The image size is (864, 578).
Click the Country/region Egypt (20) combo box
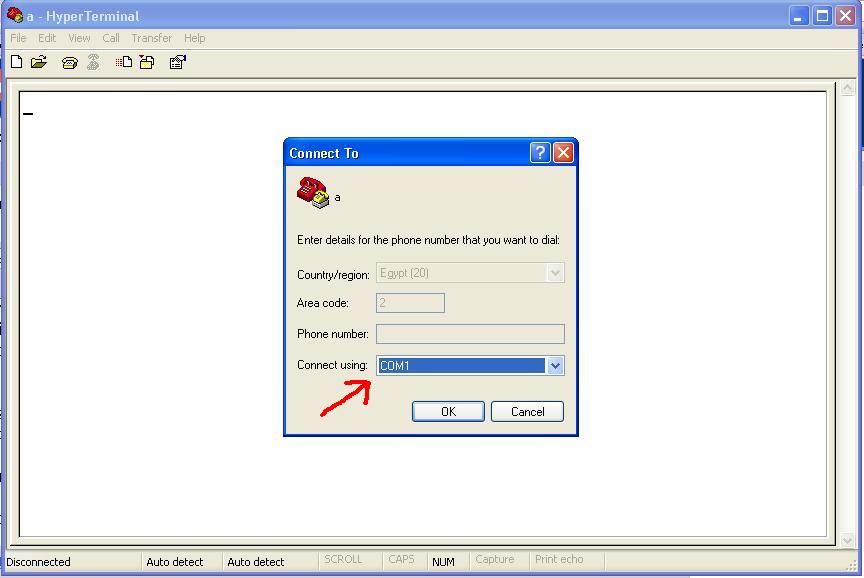pyautogui.click(x=470, y=273)
